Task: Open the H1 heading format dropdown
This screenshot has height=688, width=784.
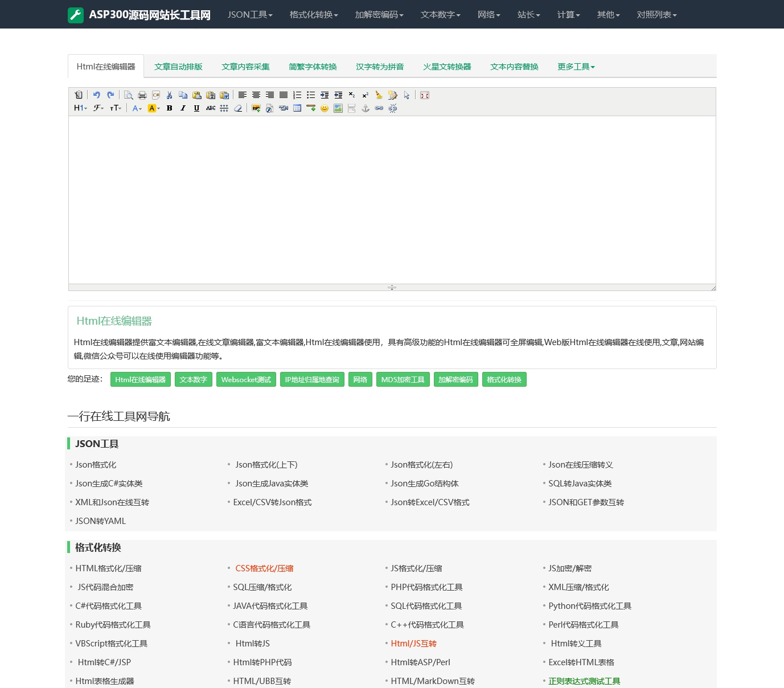Action: [80, 108]
